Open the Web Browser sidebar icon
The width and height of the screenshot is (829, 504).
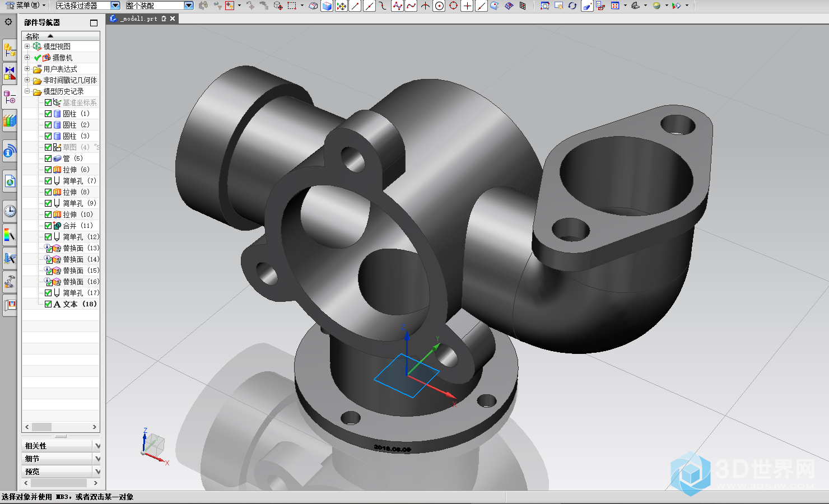(x=10, y=181)
